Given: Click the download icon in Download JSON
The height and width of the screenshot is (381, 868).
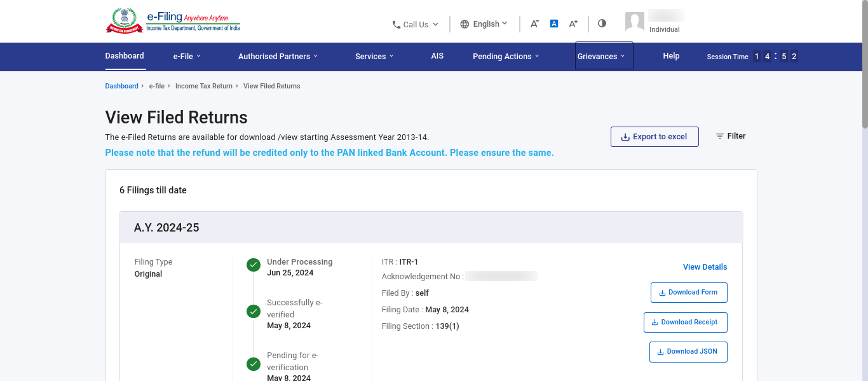Looking at the screenshot, I should point(661,352).
